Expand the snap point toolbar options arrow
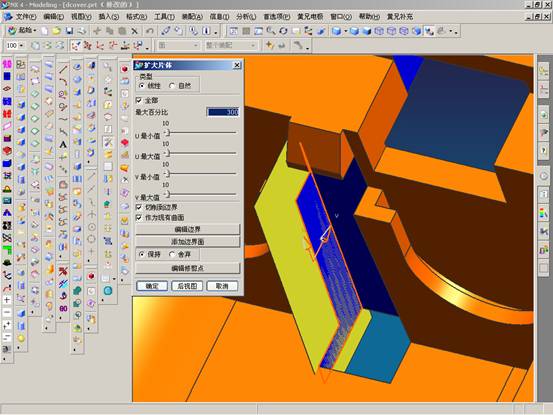Image resolution: width=553 pixels, height=415 pixels. point(308,47)
